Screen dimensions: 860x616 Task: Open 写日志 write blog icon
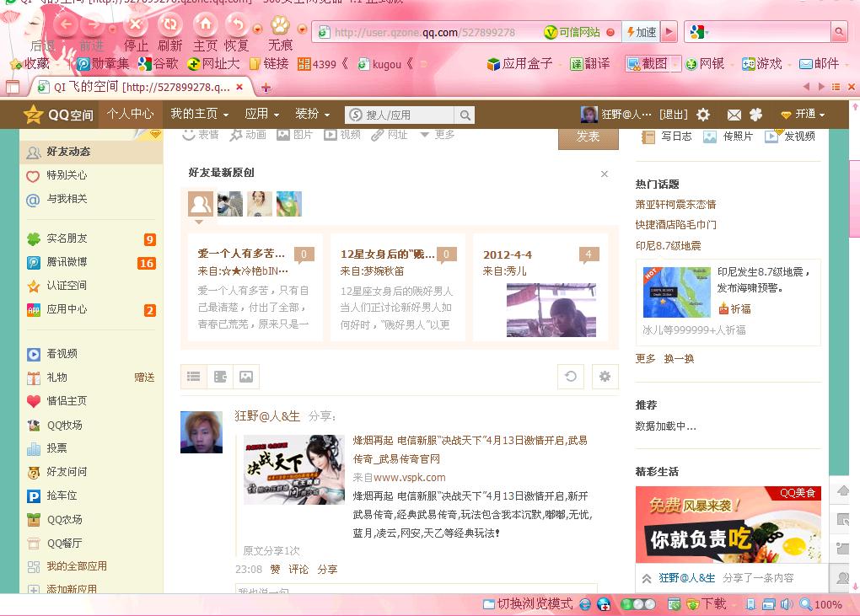click(667, 137)
